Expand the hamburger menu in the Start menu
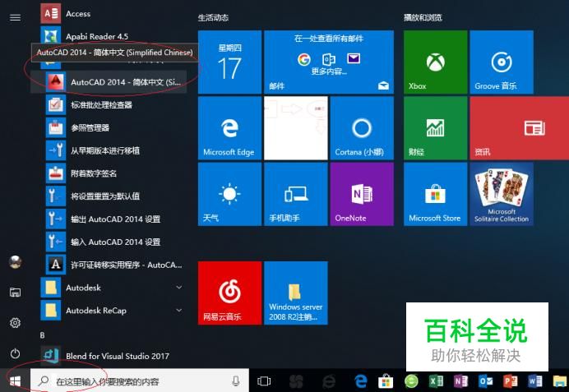This screenshot has width=569, height=392. (x=15, y=17)
